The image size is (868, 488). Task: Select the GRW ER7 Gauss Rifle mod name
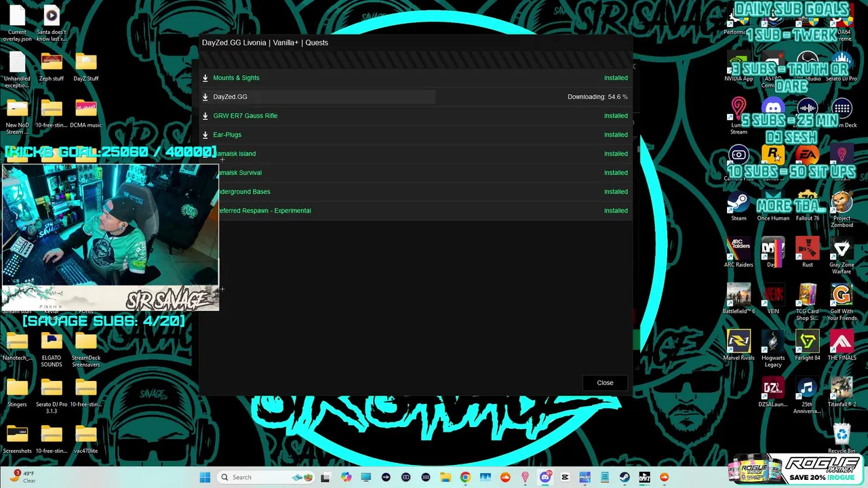click(245, 116)
